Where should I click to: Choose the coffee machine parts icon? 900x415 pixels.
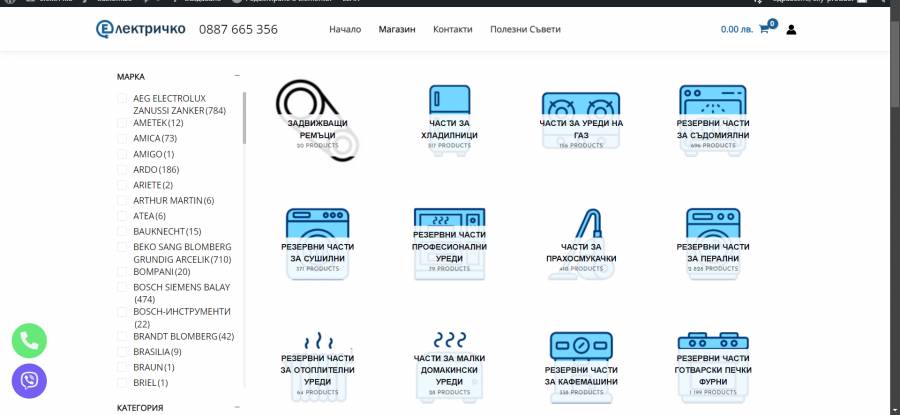[581, 349]
